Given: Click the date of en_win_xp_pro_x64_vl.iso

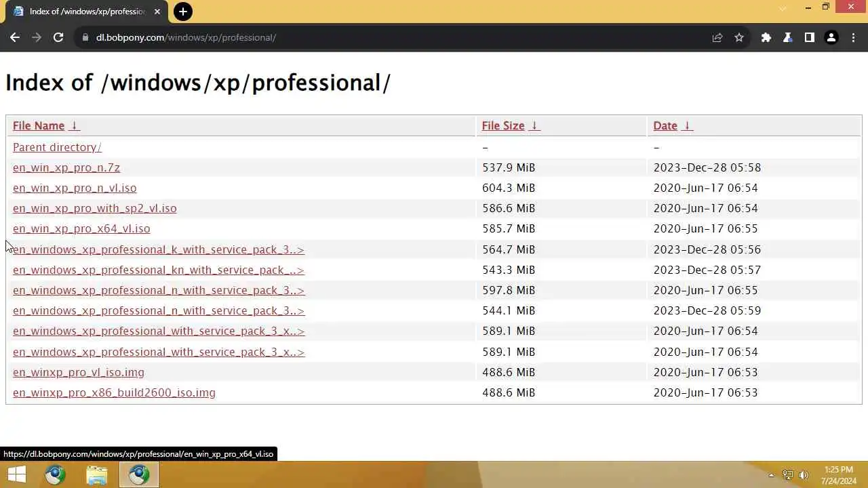Looking at the screenshot, I should (x=706, y=228).
